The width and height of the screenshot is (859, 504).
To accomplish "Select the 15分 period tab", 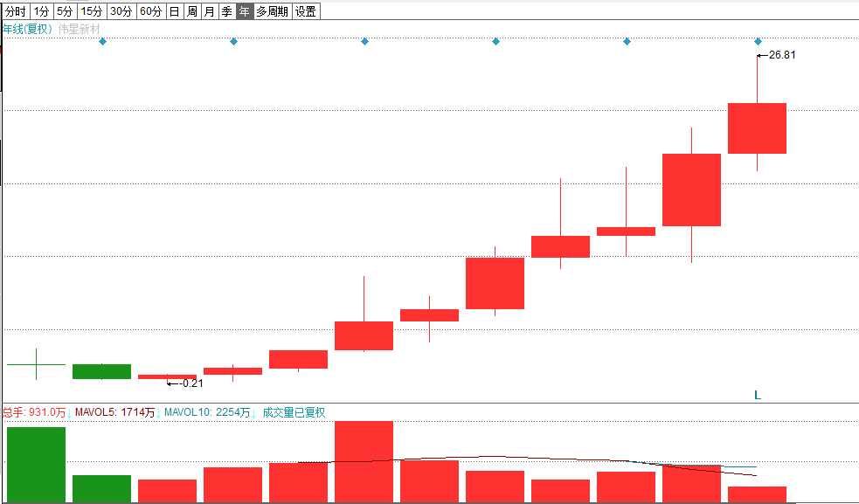I will pos(91,11).
